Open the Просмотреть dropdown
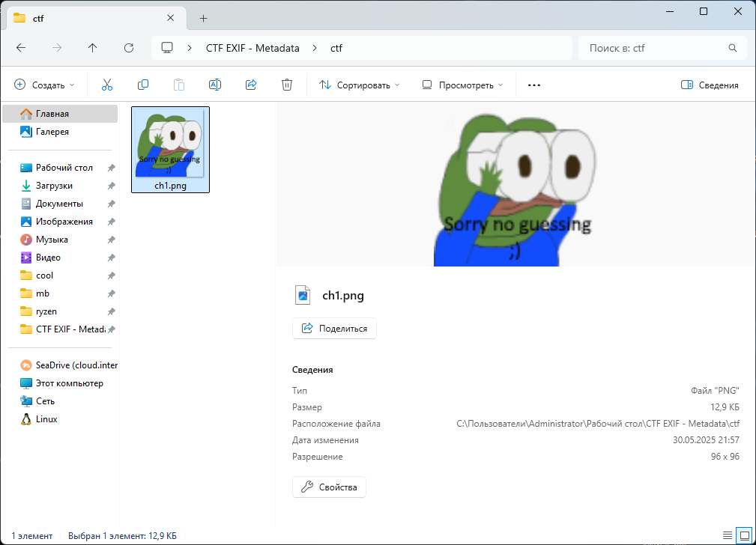The width and height of the screenshot is (756, 545). click(x=462, y=85)
